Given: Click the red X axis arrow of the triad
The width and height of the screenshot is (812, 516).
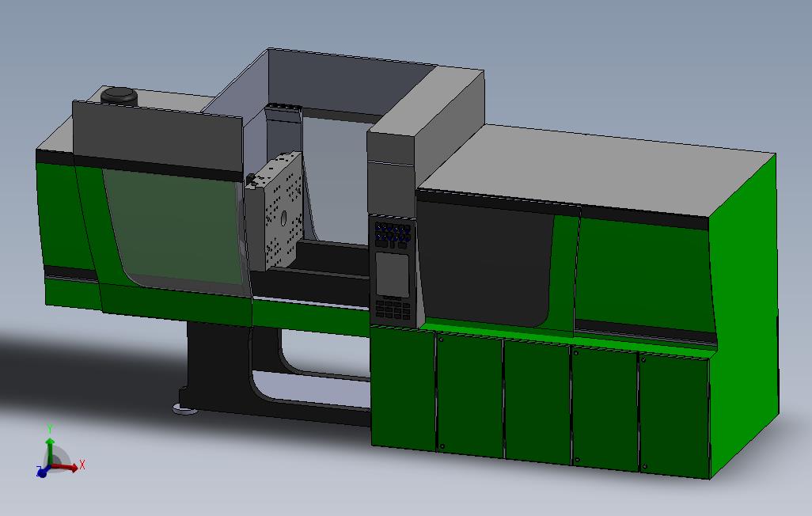Looking at the screenshot, I should click(65, 466).
